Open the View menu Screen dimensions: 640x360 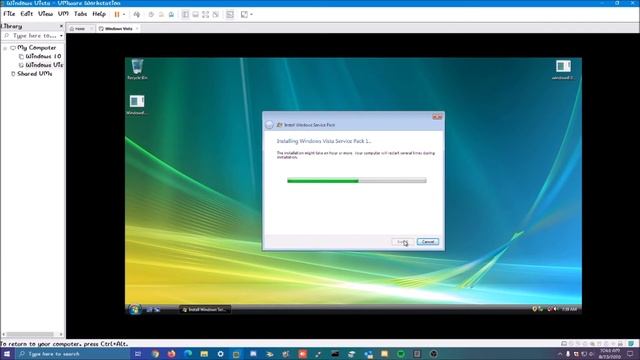pyautogui.click(x=45, y=14)
